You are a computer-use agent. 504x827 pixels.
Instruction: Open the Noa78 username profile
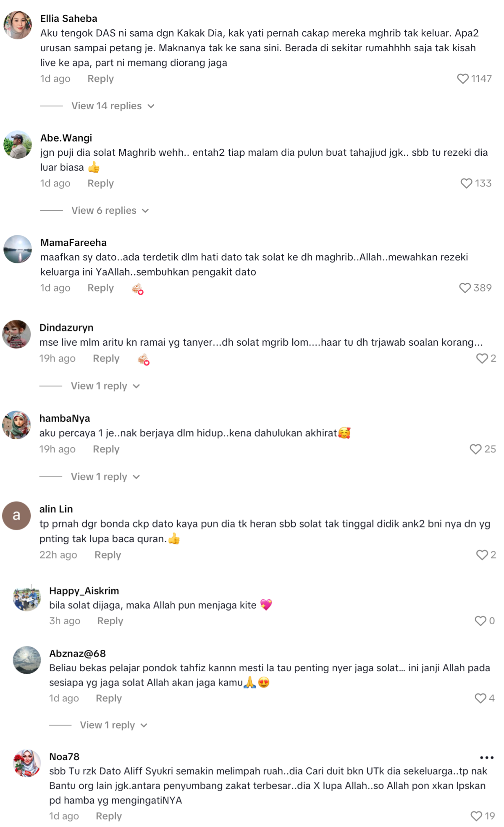[64, 757]
